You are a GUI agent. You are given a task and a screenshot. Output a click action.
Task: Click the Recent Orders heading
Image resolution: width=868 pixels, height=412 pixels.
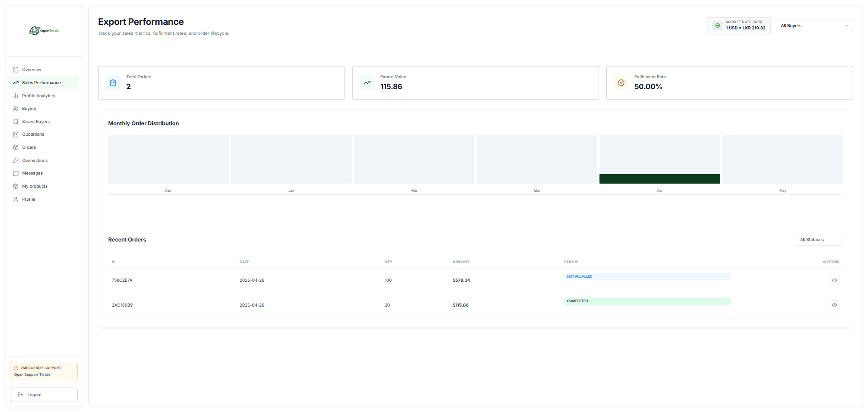point(127,240)
